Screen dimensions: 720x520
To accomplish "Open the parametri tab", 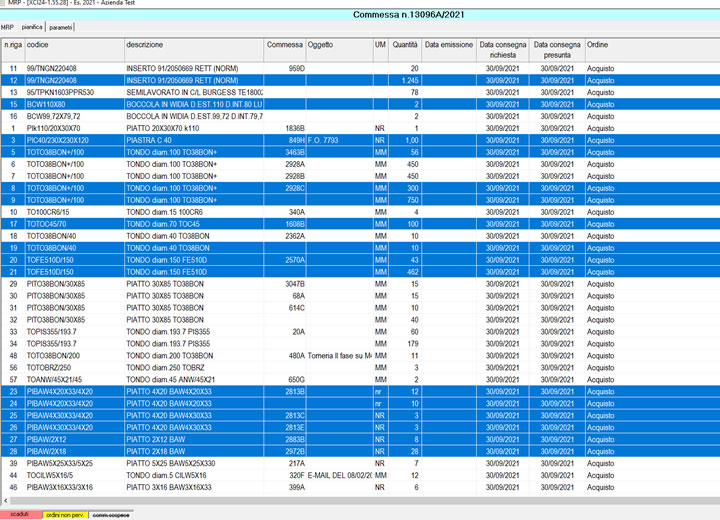I will (60, 27).
